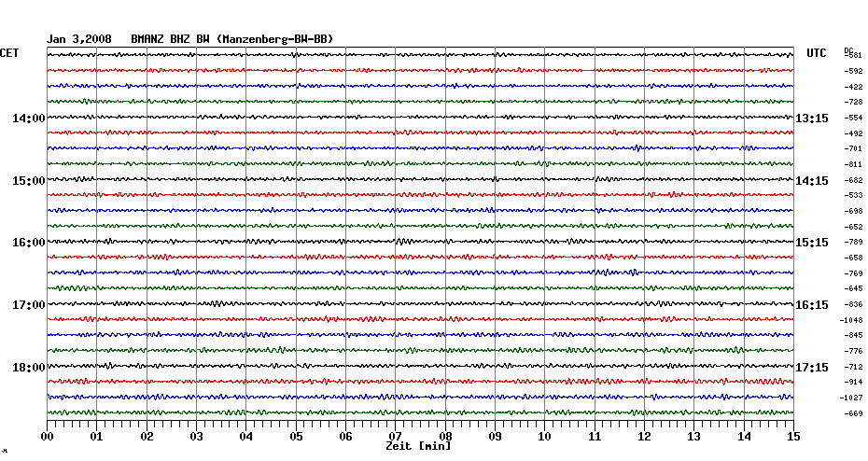Image resolution: width=868 pixels, height=461 pixels.
Task: Click the DC offset value '-1027'
Action: coord(851,398)
